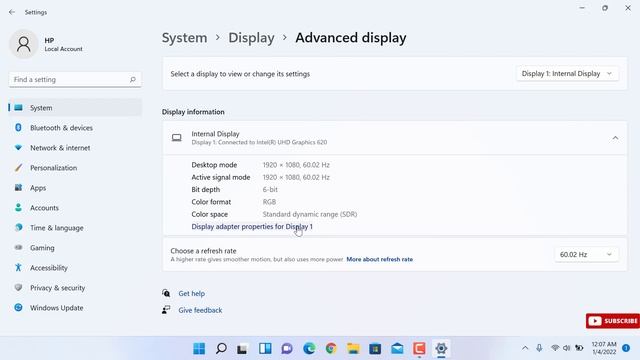Open the 60.02 Hz refresh rate dropdown
The image size is (640, 360).
[x=586, y=254]
